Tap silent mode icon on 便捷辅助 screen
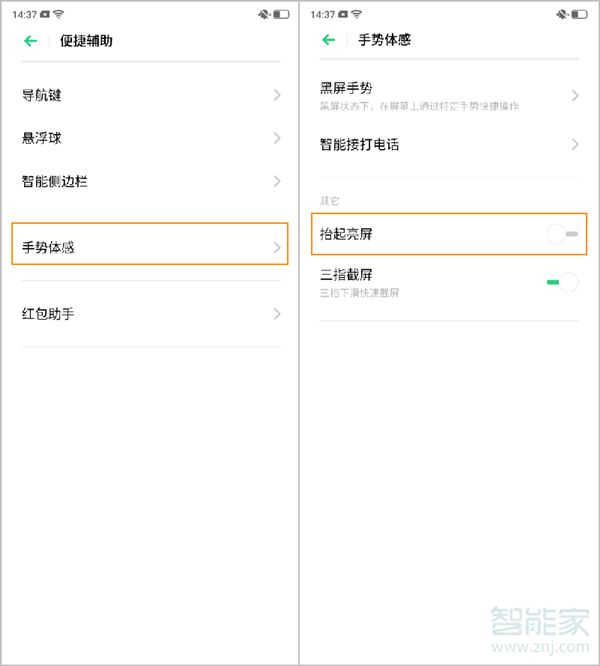This screenshot has height=666, width=600. point(263,15)
